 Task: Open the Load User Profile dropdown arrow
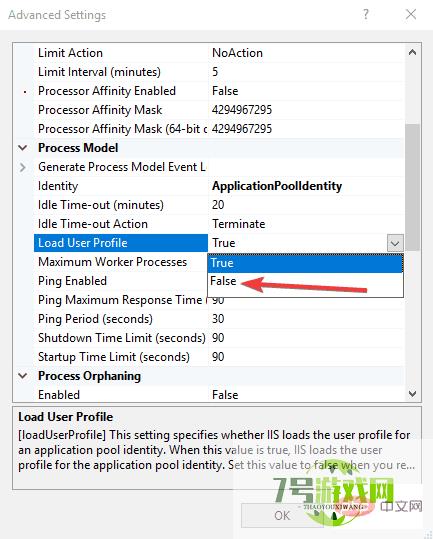(x=395, y=243)
